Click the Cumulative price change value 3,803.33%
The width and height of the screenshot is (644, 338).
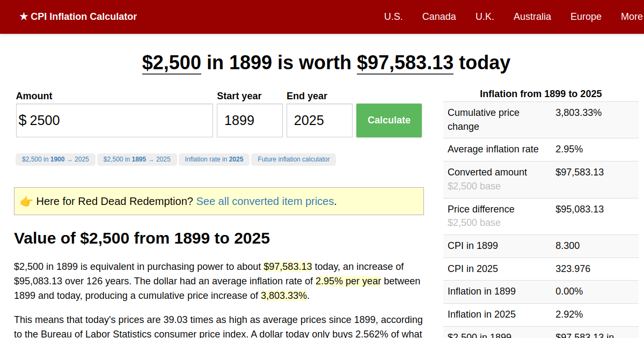click(x=577, y=113)
